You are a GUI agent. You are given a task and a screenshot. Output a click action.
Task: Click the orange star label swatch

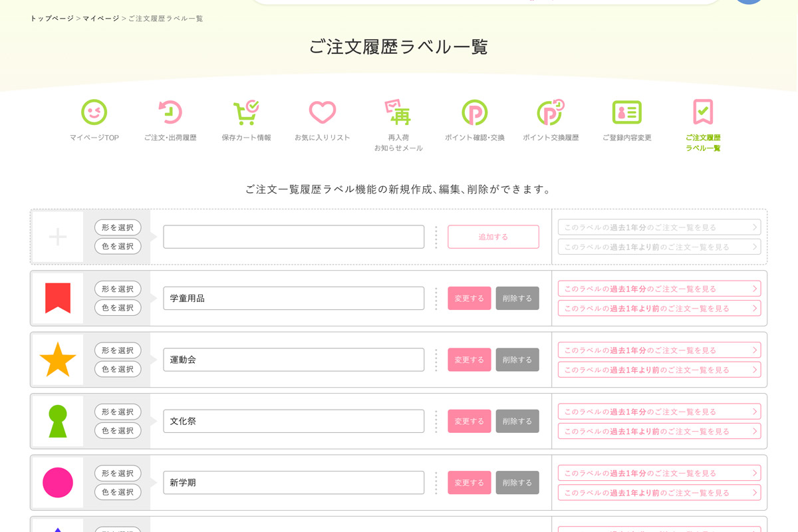(x=58, y=360)
